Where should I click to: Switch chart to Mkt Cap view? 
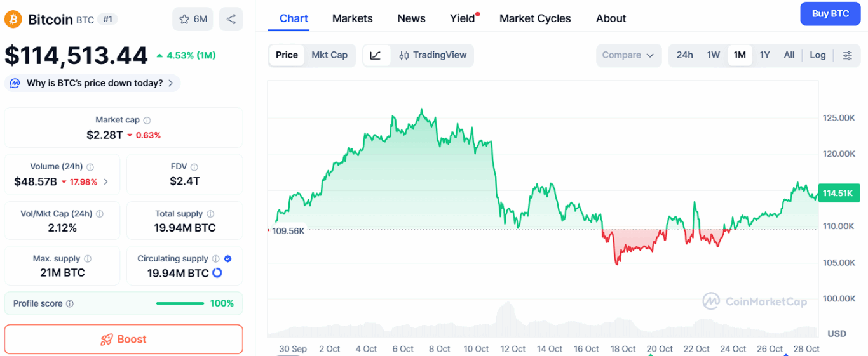(x=329, y=55)
